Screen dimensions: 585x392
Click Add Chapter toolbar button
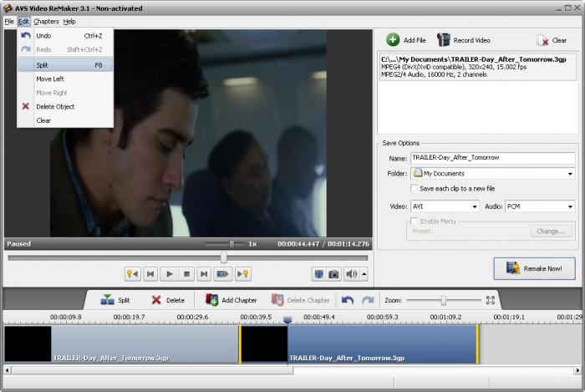click(231, 300)
